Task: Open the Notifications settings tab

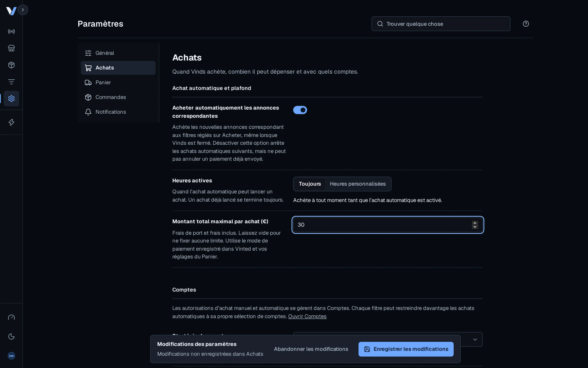Action: point(118,112)
